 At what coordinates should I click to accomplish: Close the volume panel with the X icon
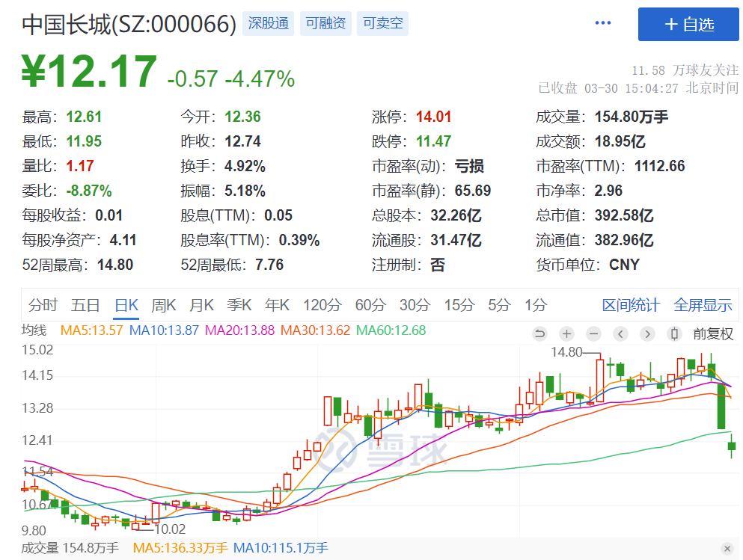pyautogui.click(x=727, y=549)
